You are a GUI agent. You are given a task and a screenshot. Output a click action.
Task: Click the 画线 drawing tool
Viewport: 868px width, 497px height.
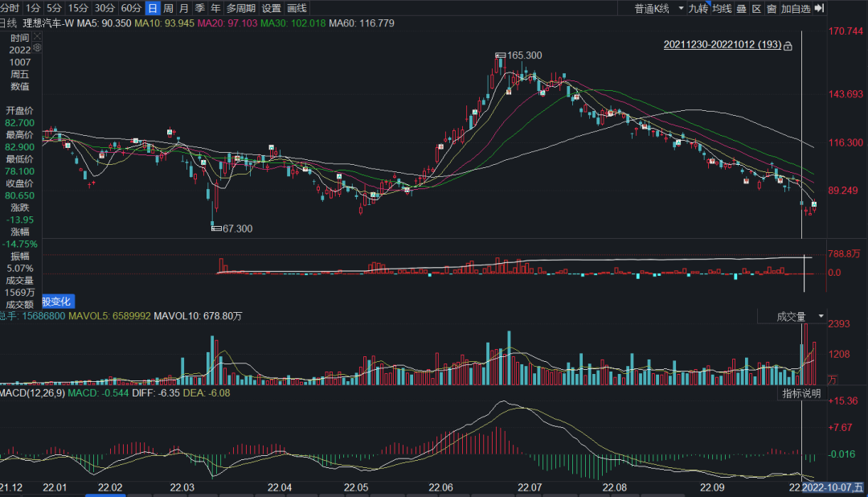pos(297,8)
